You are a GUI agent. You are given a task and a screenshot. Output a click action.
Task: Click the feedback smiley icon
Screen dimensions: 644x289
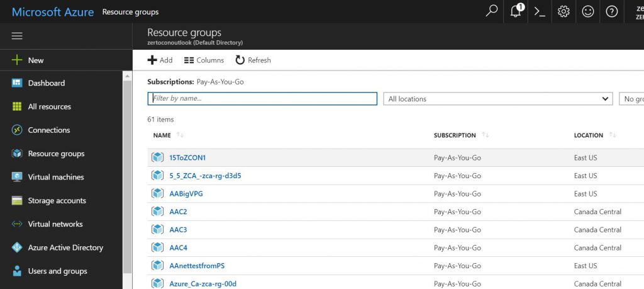click(x=587, y=11)
